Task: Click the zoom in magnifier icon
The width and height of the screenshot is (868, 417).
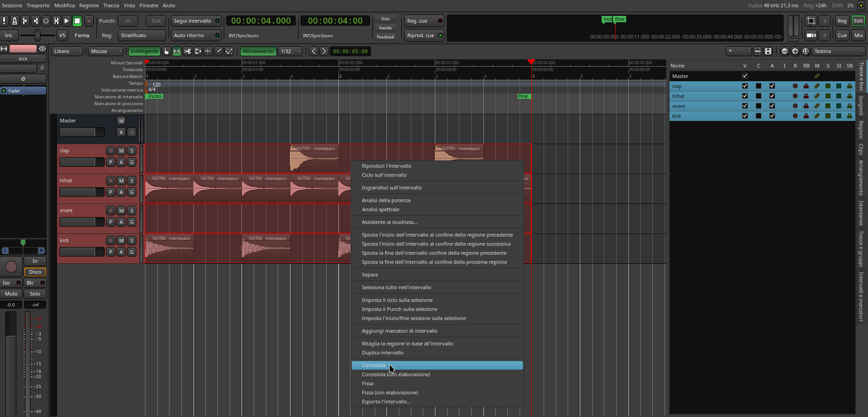Action: point(795,51)
